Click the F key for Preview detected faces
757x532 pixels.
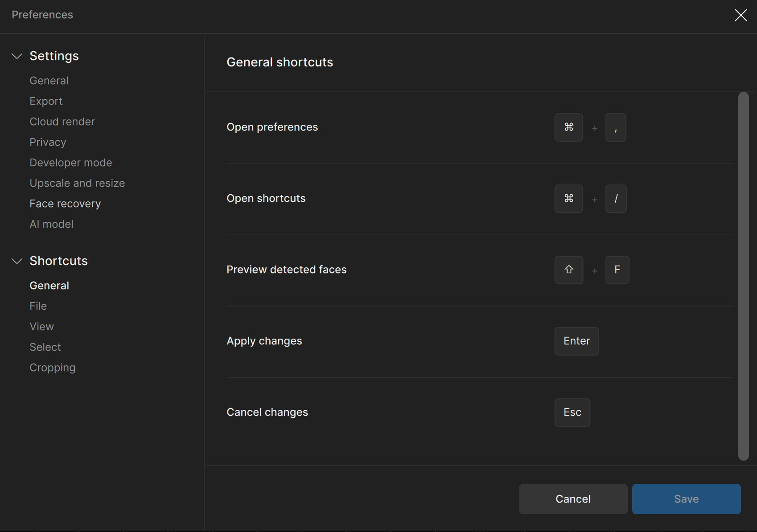(x=617, y=270)
